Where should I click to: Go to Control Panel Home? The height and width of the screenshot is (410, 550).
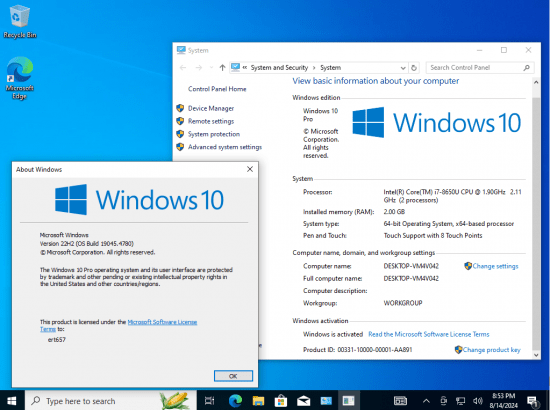click(217, 89)
